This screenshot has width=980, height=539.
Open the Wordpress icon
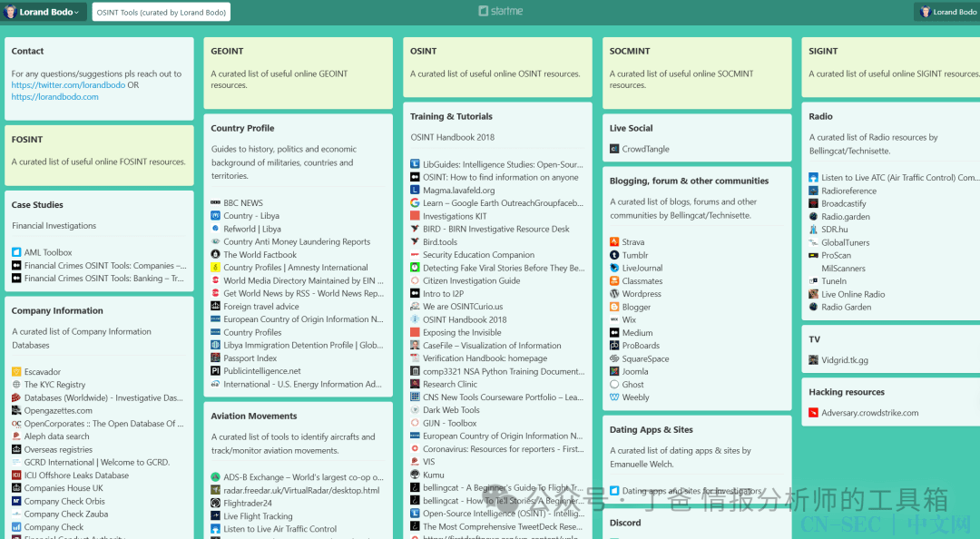(614, 294)
